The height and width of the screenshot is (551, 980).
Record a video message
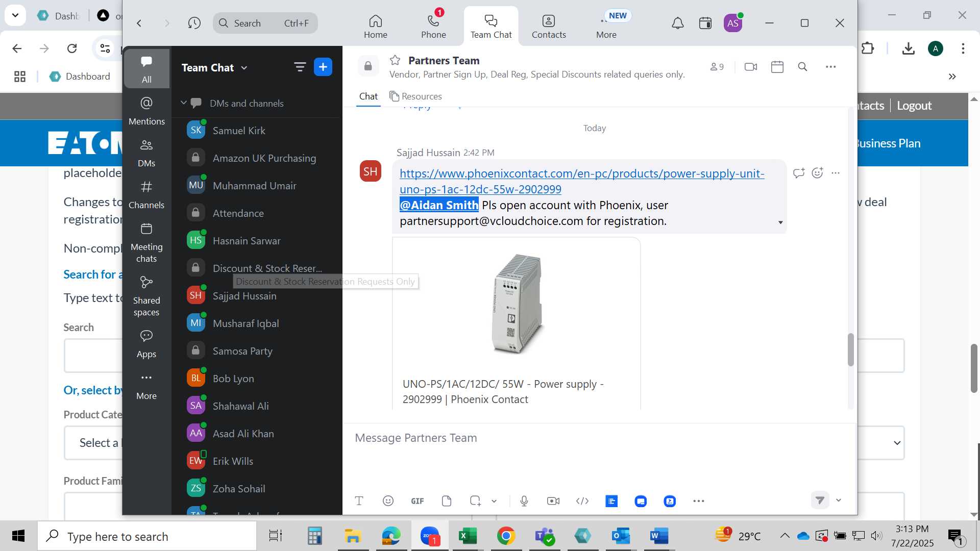click(x=553, y=501)
